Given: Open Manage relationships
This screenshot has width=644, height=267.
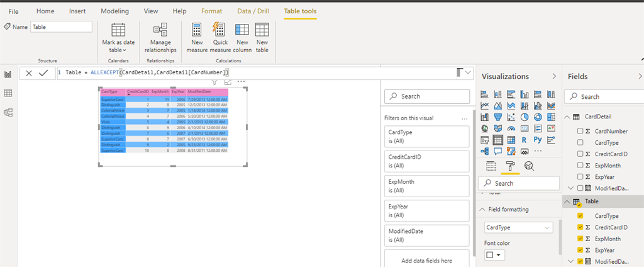Looking at the screenshot, I should tap(160, 38).
